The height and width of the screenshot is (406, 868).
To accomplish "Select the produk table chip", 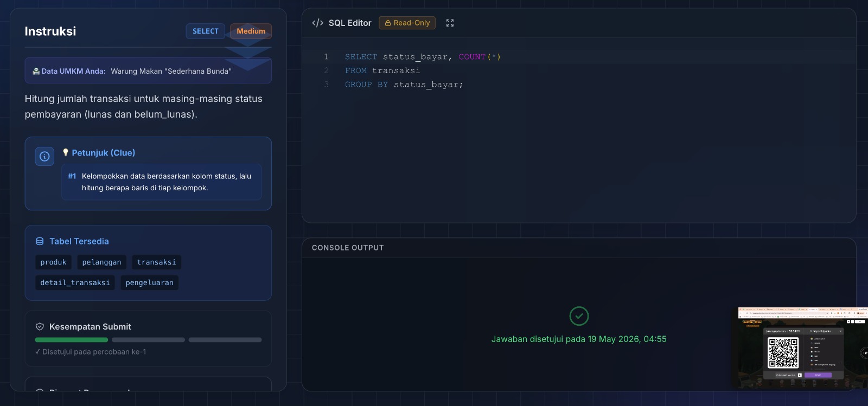I will click(53, 262).
